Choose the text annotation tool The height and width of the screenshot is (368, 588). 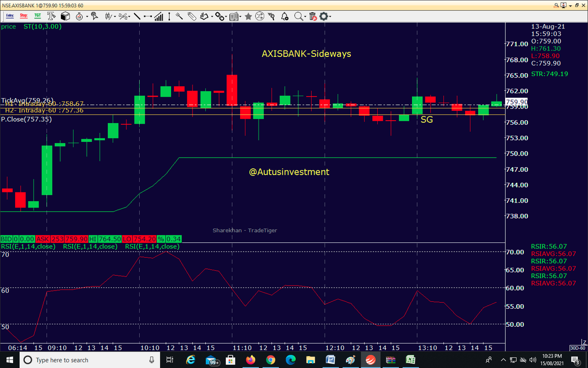click(x=51, y=16)
